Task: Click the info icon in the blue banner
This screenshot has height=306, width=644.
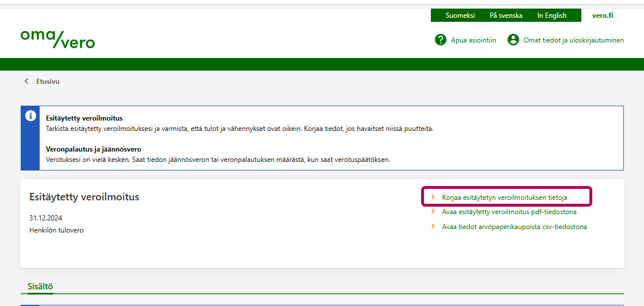Action: coord(30,115)
